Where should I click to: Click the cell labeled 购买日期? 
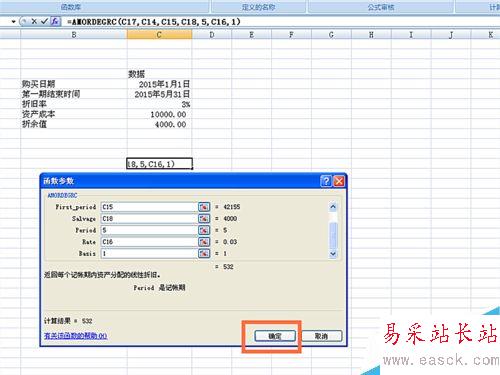[74, 84]
